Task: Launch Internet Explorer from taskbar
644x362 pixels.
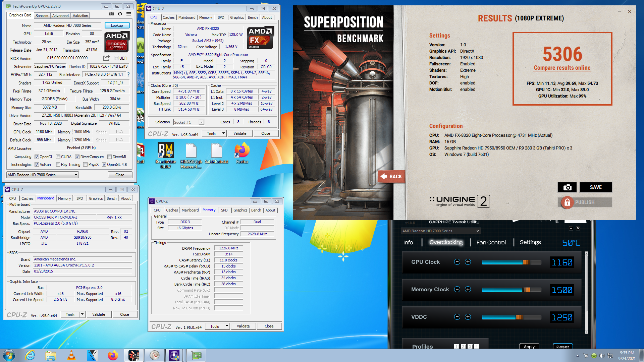Action: pos(30,355)
